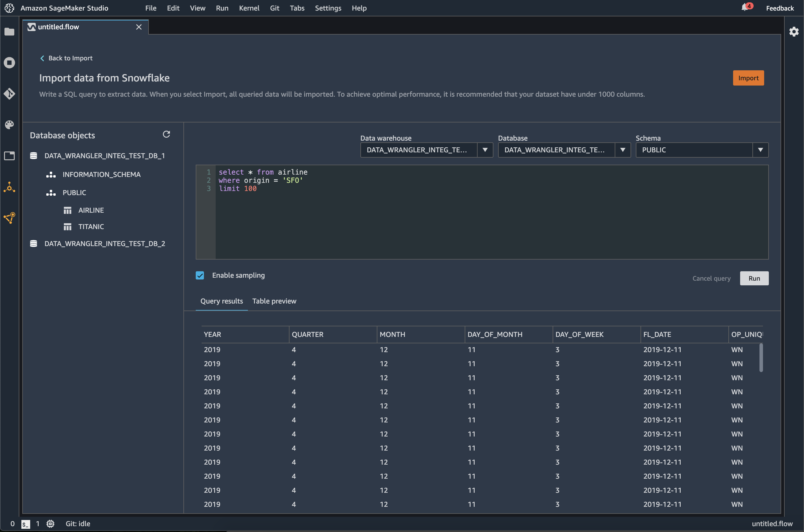Open the Kernel menu

point(249,8)
